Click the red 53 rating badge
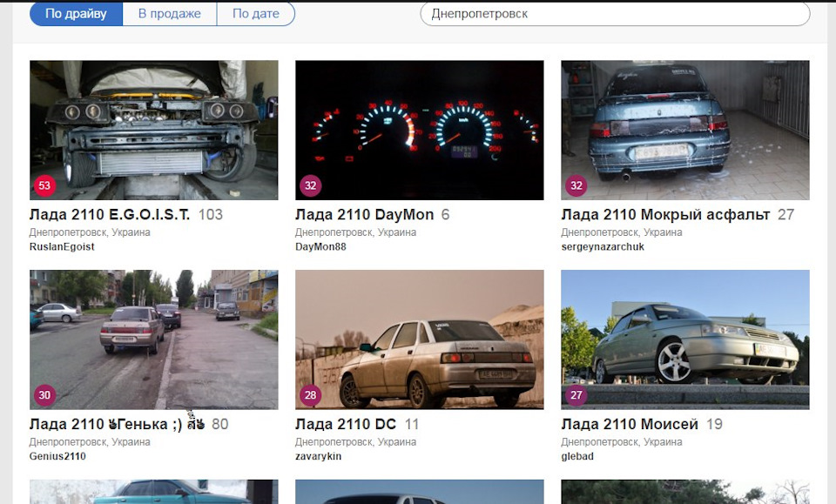836x504 pixels. [x=44, y=185]
